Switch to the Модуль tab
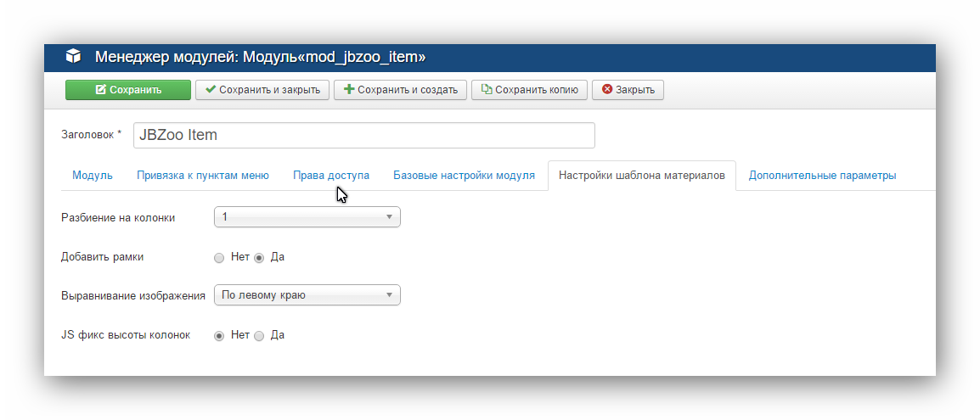The height and width of the screenshot is (420, 980). click(93, 176)
